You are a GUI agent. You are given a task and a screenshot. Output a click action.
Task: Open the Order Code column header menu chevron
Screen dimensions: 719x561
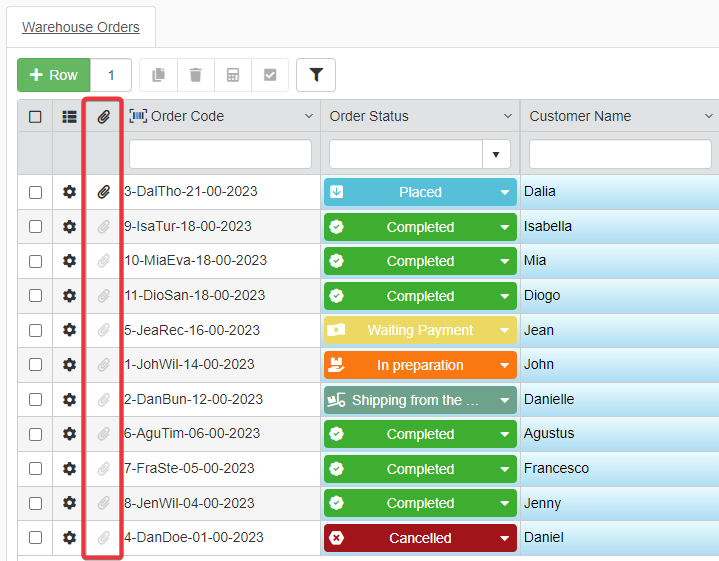(308, 117)
